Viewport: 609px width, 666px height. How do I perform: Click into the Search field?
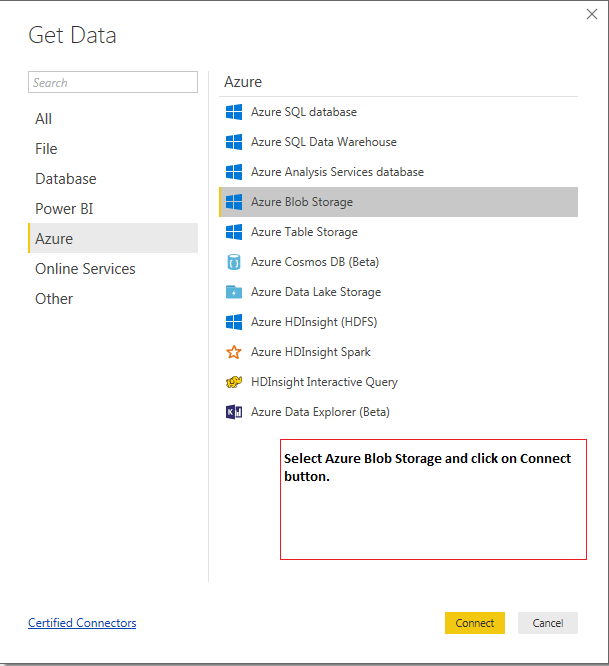pyautogui.click(x=113, y=82)
